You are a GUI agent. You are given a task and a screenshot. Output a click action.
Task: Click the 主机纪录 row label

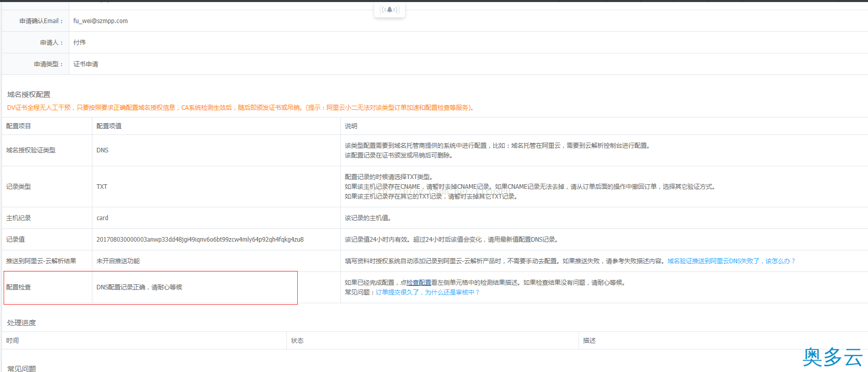point(18,218)
